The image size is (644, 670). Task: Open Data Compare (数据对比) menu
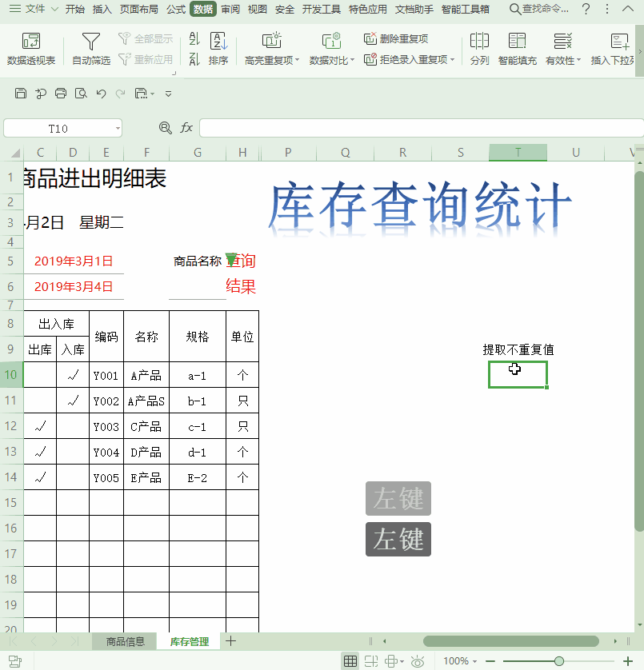tap(332, 49)
